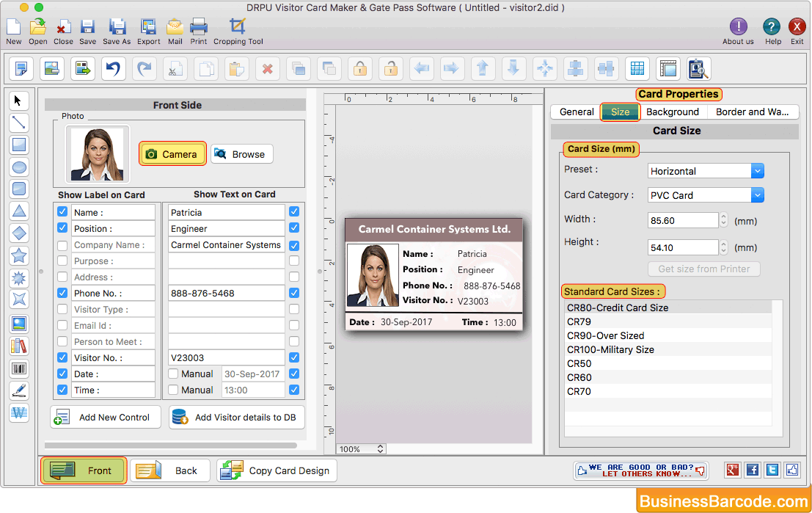Click the undo arrow icon
The image size is (812, 513).
point(113,69)
